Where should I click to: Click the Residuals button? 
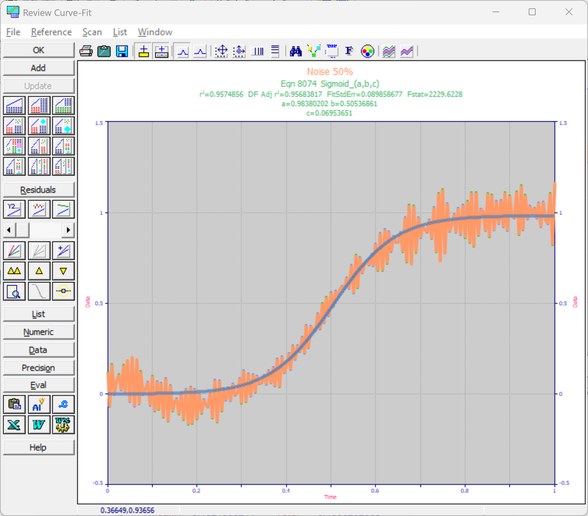point(38,190)
